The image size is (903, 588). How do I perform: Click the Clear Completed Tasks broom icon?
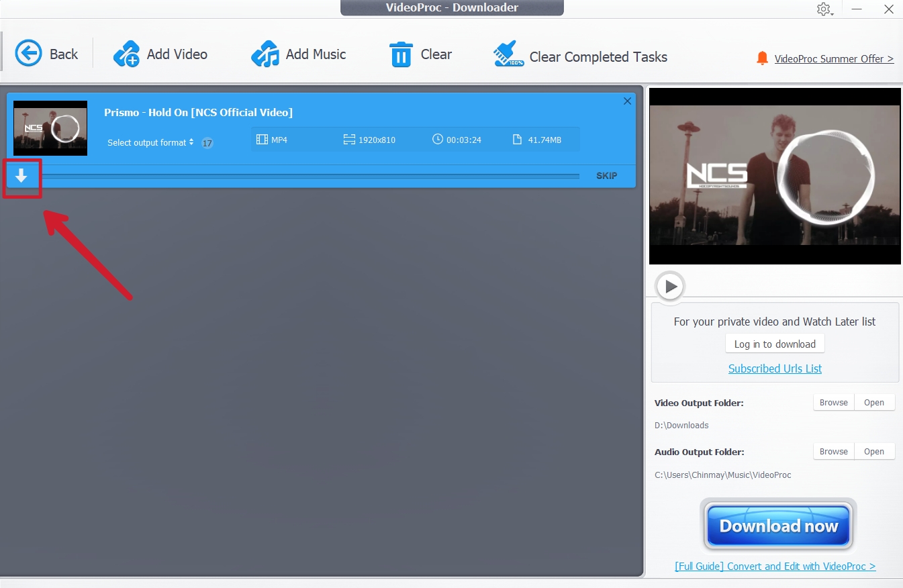point(509,54)
